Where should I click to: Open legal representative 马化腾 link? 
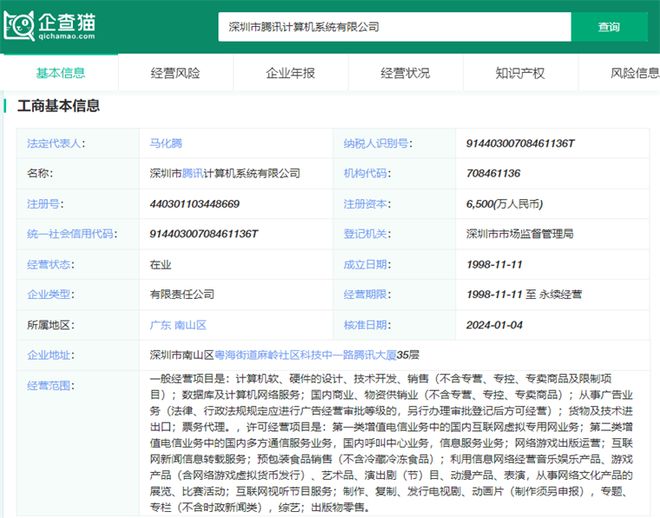coord(166,143)
